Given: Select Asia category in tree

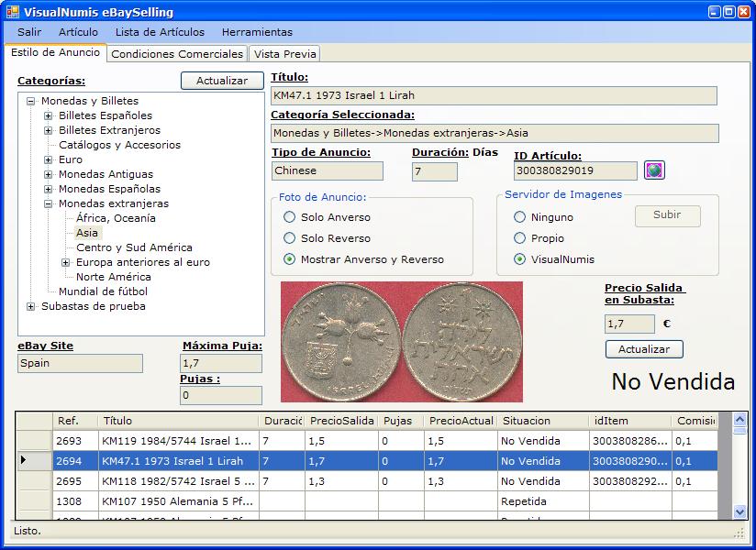Looking at the screenshot, I should click(87, 233).
